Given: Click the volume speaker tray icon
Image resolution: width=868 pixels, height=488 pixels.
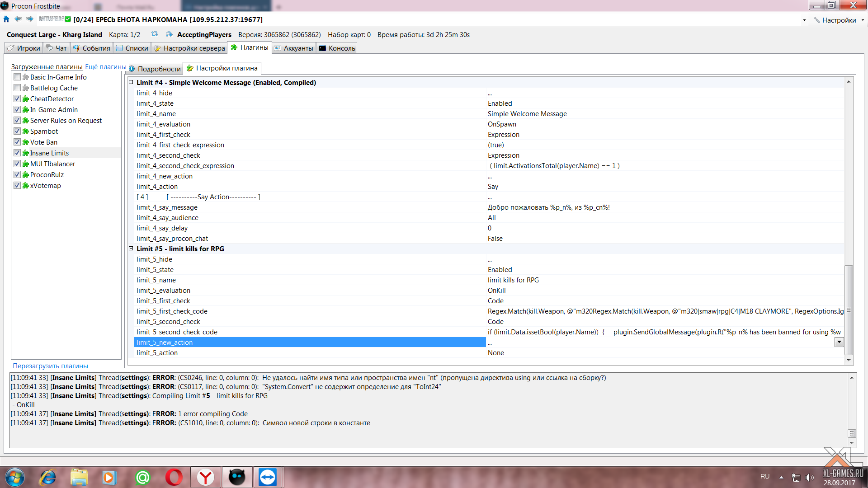Looking at the screenshot, I should 809,477.
